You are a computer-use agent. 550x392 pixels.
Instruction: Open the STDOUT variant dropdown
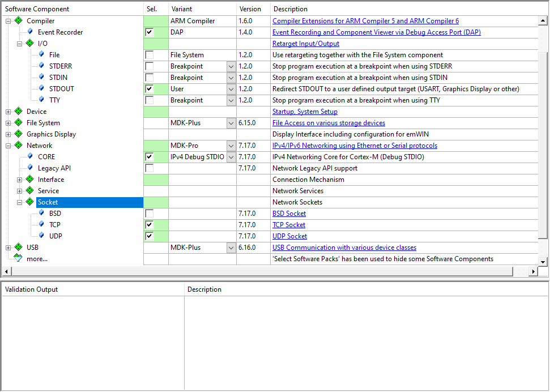231,89
